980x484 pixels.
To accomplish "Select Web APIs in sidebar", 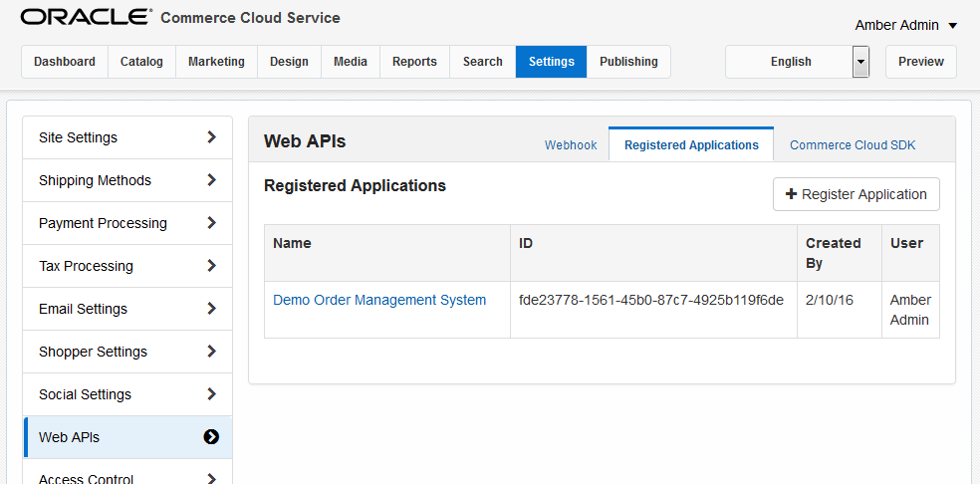I will [x=127, y=437].
